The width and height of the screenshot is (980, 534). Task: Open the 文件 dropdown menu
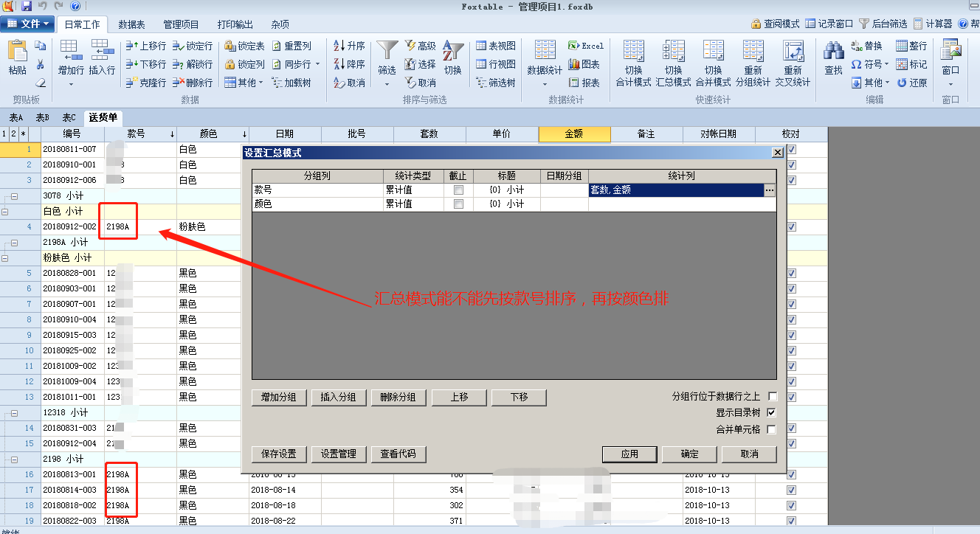[28, 24]
